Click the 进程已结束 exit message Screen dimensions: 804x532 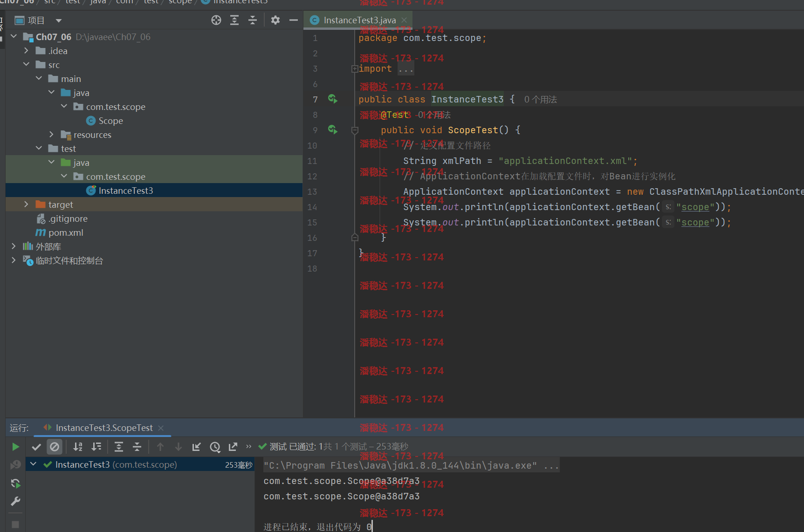[x=318, y=527]
